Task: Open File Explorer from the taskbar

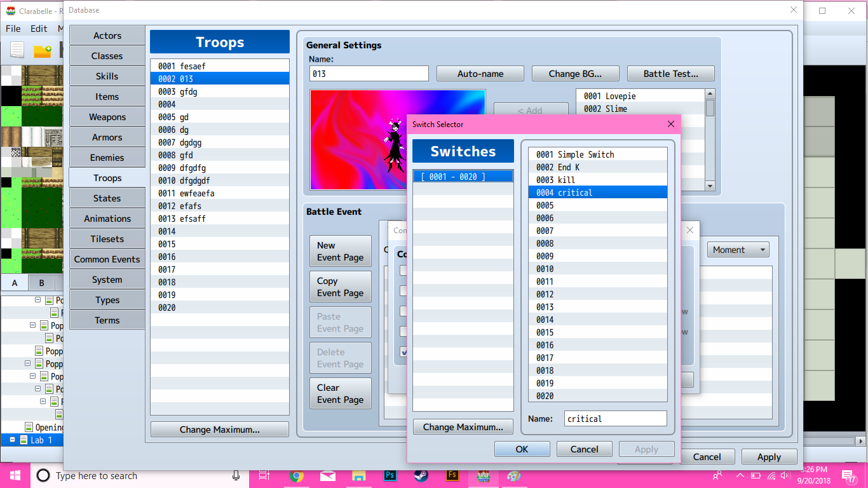Action: (359, 475)
